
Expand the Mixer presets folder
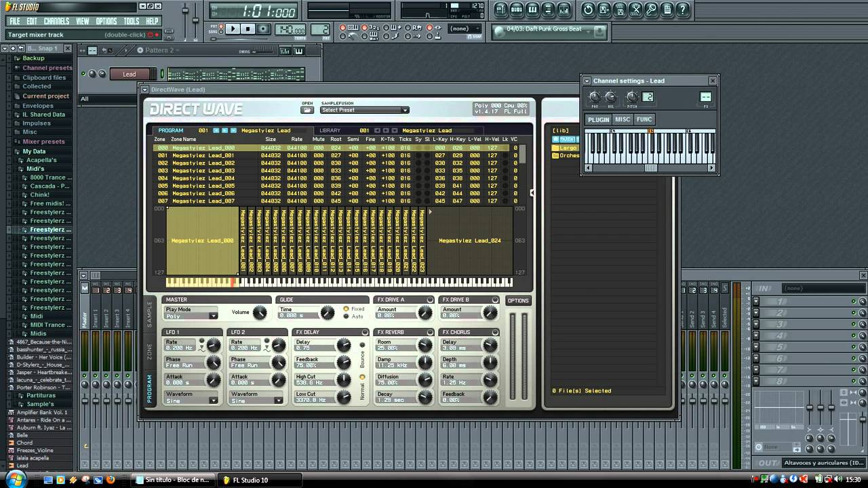[x=43, y=142]
